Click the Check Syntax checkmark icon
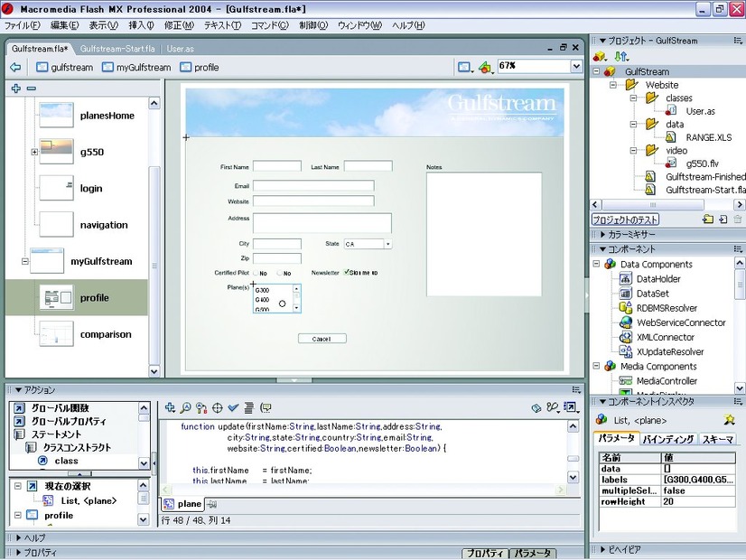 [x=232, y=408]
